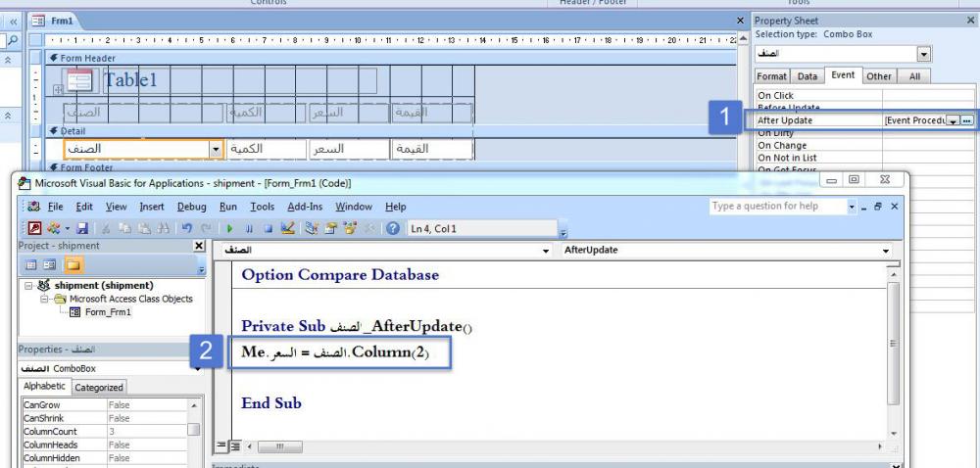Open the Window menu

click(354, 207)
